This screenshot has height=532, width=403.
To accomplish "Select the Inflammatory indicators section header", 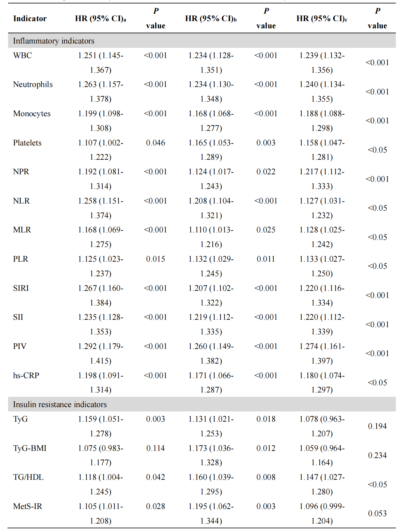I will point(54,41).
